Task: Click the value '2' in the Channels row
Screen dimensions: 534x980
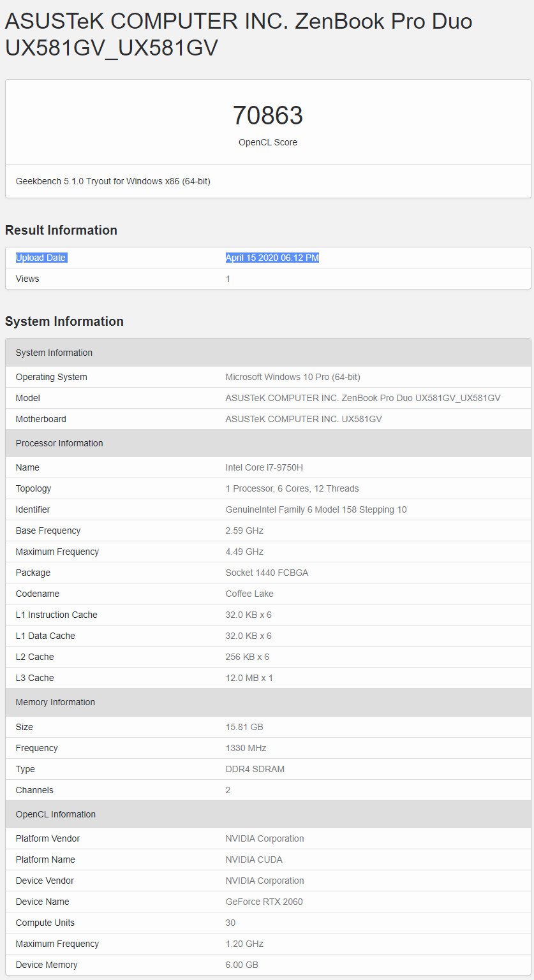Action: pos(228,790)
